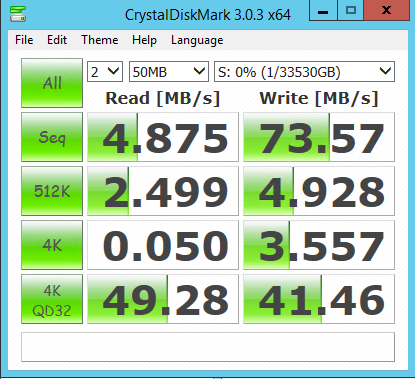Maximize the CrystalDiskMark window
415x379 pixels.
pos(351,11)
